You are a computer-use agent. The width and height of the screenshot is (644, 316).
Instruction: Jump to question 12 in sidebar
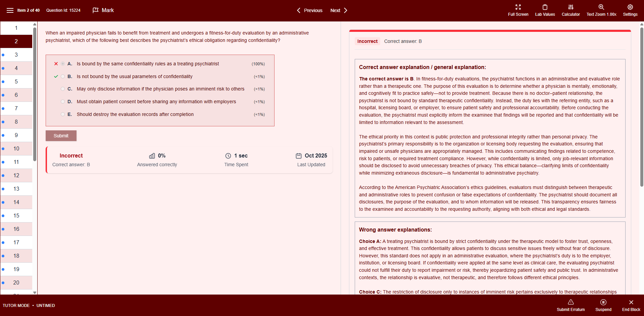pos(16,176)
